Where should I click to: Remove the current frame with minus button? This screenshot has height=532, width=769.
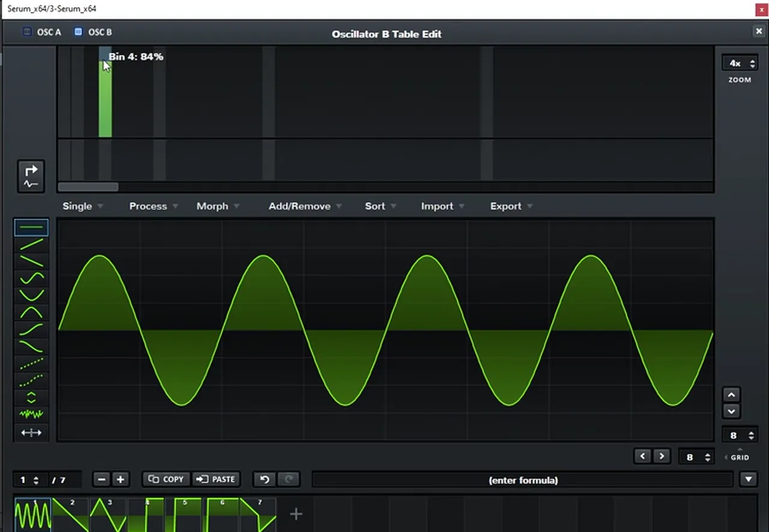[102, 479]
